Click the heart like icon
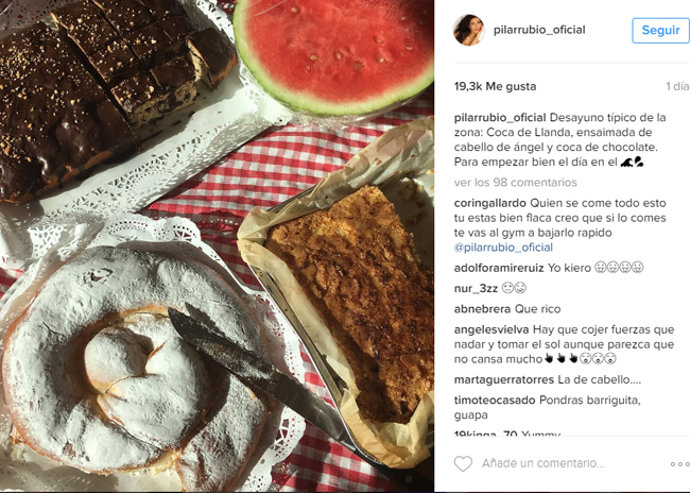 click(x=463, y=464)
